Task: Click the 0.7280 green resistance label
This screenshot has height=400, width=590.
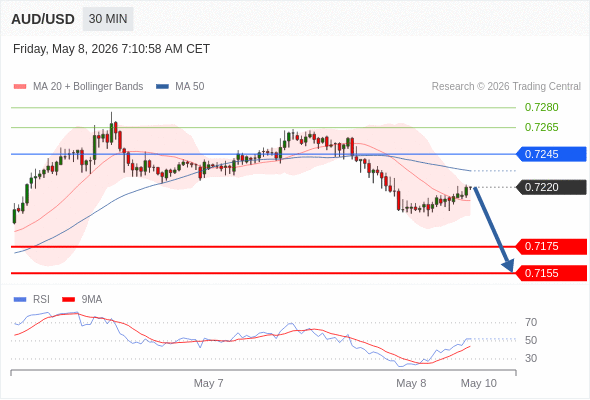Action: (x=541, y=108)
